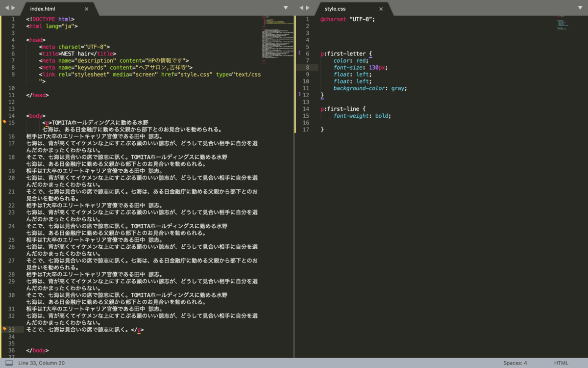Click the "font-weight: bold;" declaration
Screen dimensions: 588x368
point(363,116)
